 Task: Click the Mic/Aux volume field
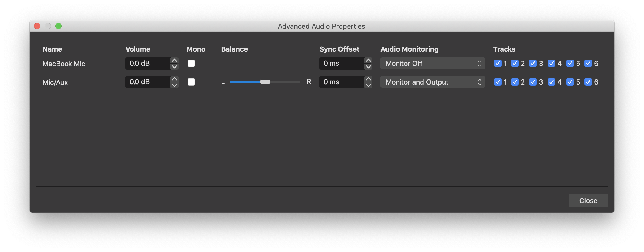pyautogui.click(x=148, y=82)
